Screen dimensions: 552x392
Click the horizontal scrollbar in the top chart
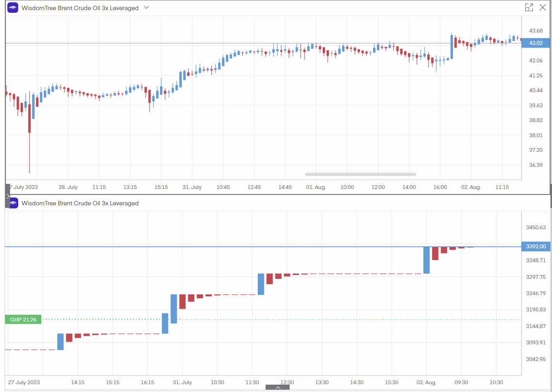(x=361, y=174)
